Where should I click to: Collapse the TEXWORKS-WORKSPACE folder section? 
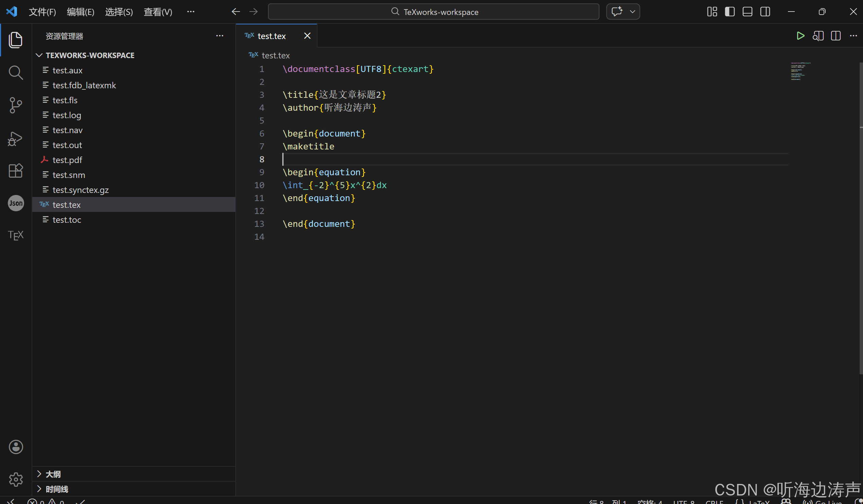(x=134, y=55)
